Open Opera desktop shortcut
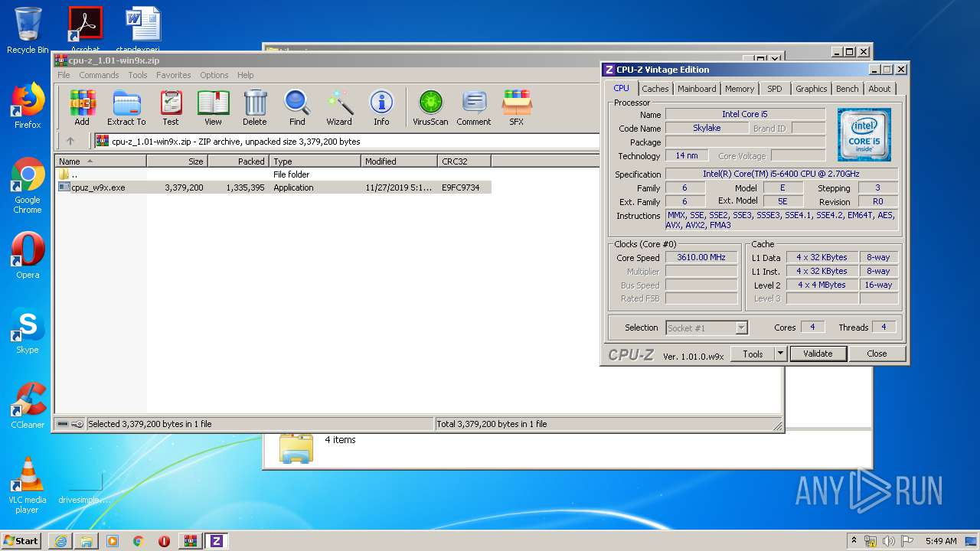The image size is (980, 551). (28, 256)
